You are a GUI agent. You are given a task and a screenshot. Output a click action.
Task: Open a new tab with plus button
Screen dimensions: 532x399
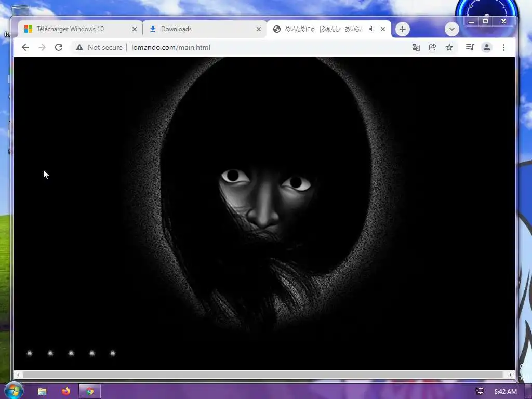tap(403, 29)
